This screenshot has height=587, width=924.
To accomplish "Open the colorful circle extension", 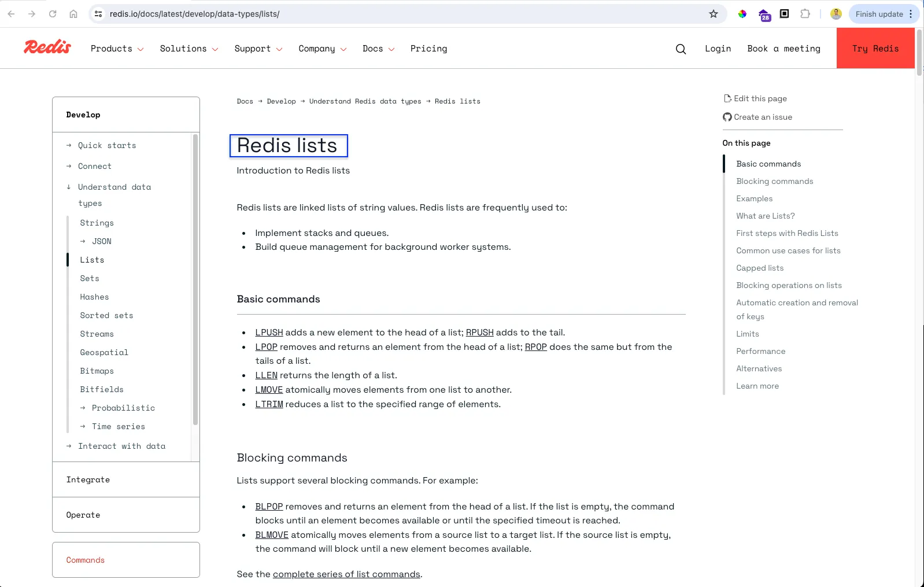I will [x=742, y=14].
